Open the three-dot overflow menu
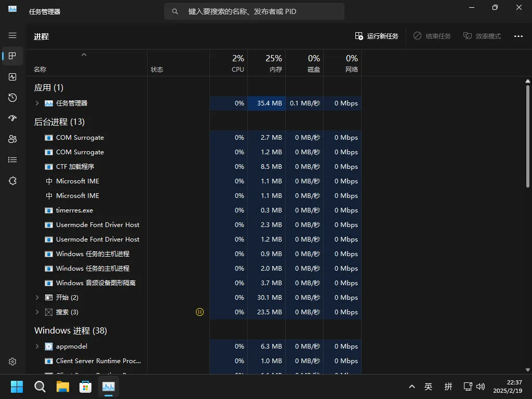 point(518,36)
